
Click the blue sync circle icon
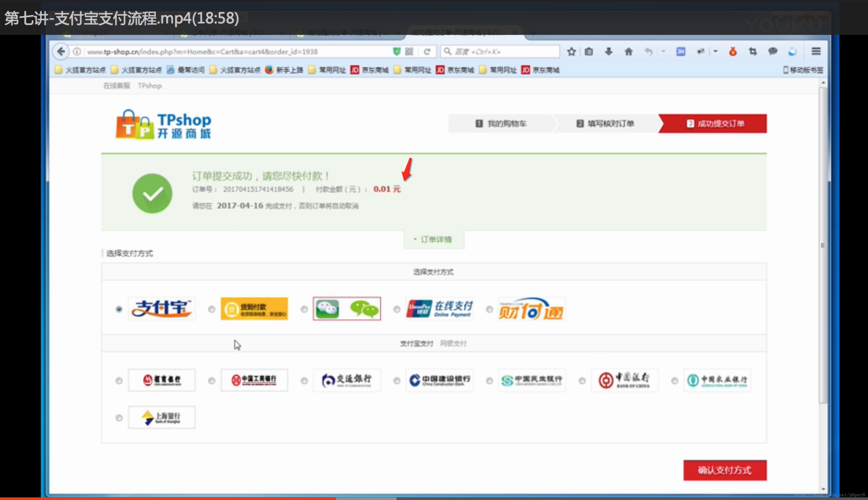click(793, 52)
